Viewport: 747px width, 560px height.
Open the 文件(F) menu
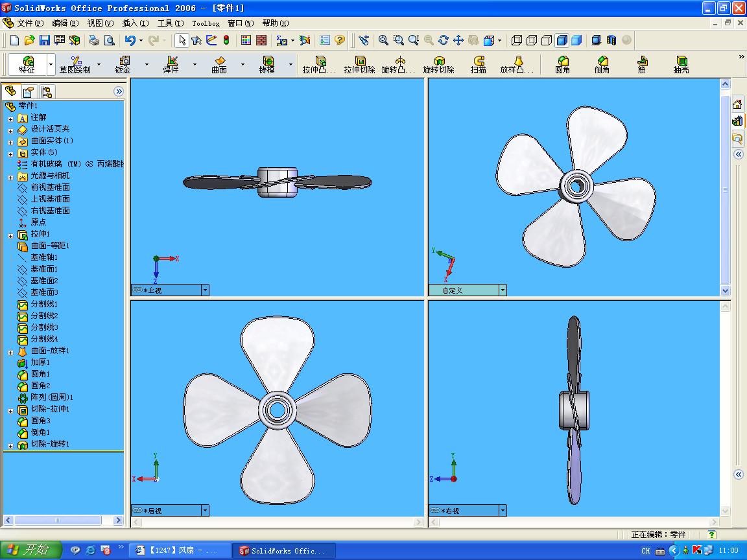30,23
